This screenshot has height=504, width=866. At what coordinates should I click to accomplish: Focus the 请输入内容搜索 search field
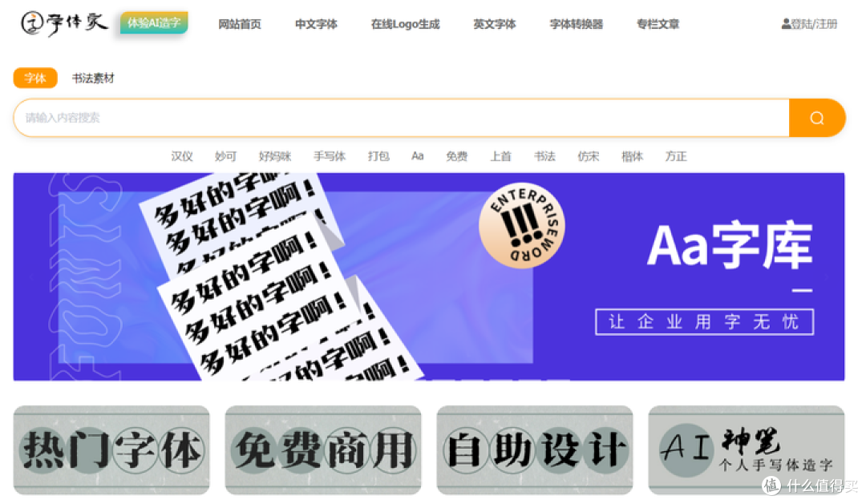pos(402,118)
